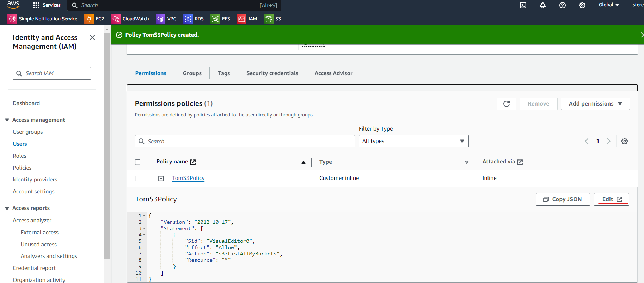The height and width of the screenshot is (283, 644).
Task: Open Unused access in sidebar
Action: click(38, 245)
